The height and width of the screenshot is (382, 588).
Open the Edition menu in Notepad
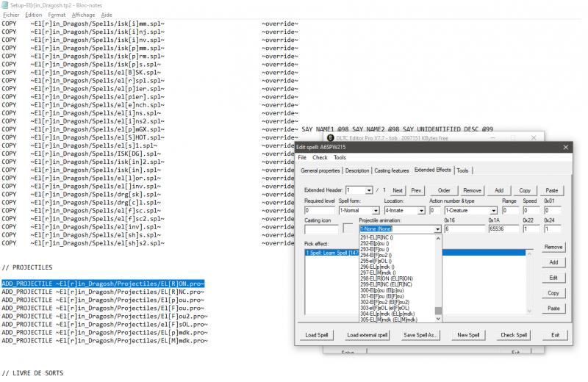(x=33, y=15)
